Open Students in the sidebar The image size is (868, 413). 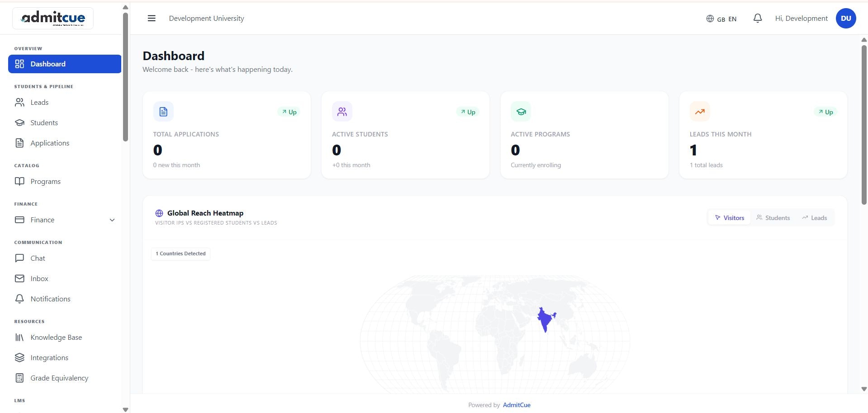click(65, 123)
